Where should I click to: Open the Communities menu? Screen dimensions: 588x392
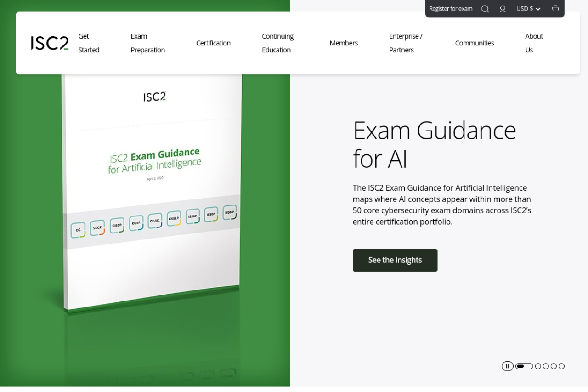click(475, 43)
